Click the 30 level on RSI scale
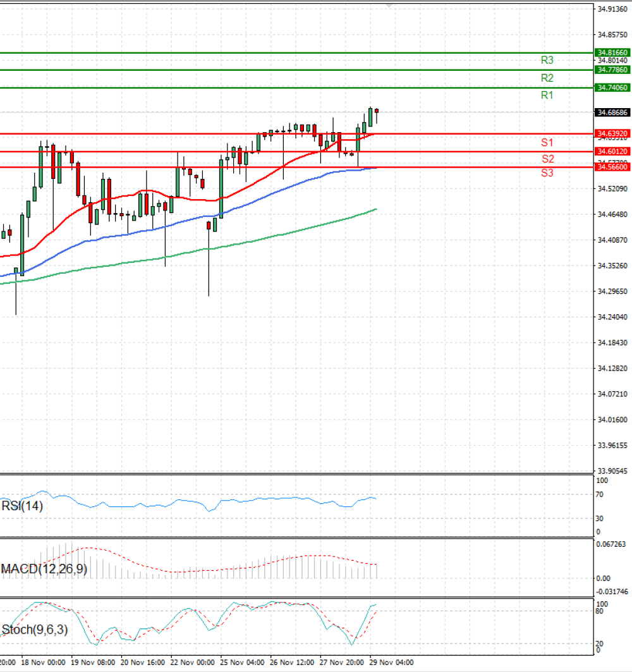 599,518
